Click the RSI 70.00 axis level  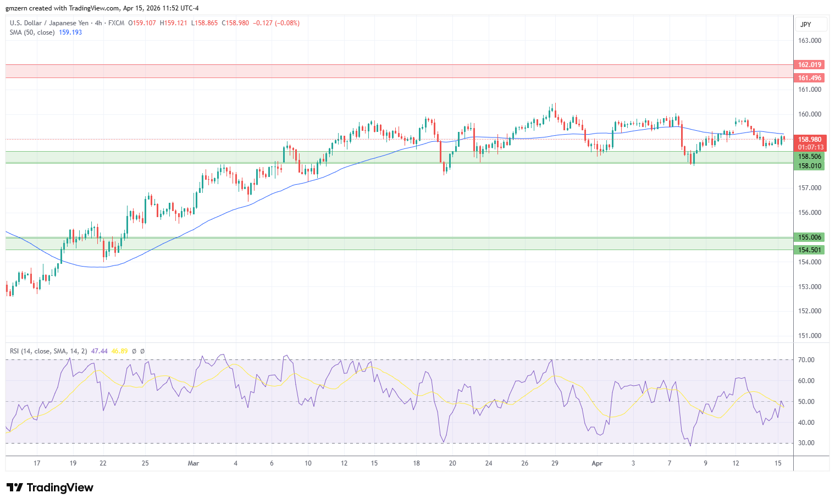click(x=806, y=360)
